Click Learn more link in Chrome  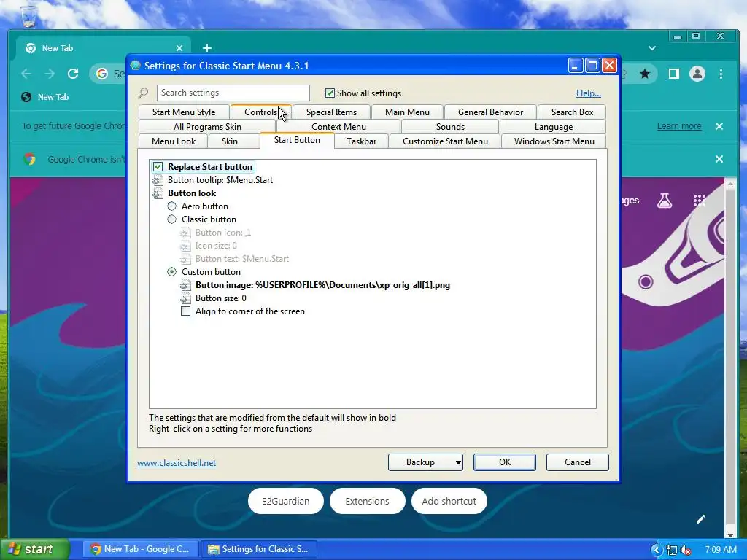[x=679, y=126]
